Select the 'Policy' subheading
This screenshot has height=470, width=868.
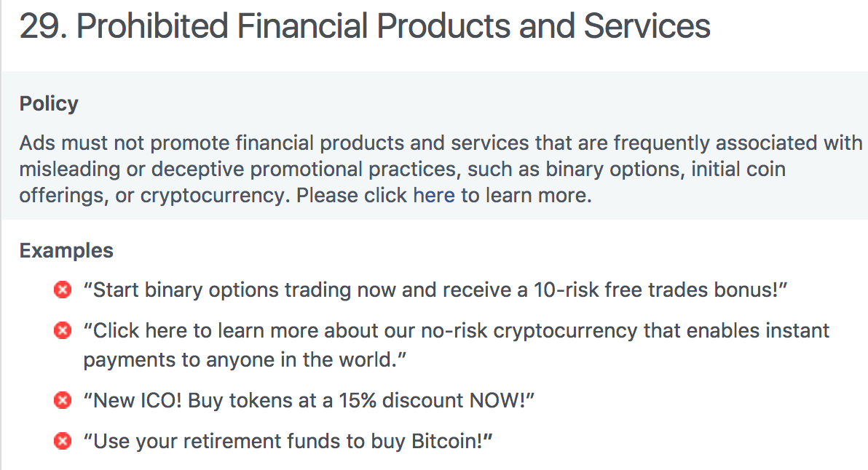(49, 104)
